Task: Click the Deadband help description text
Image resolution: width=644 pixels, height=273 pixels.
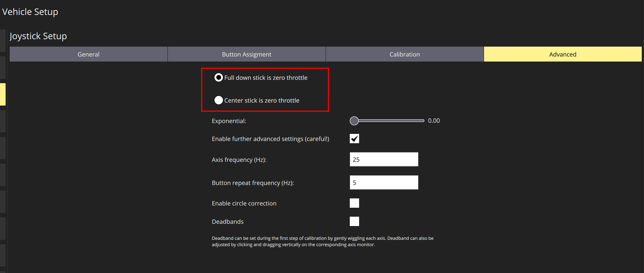Action: point(323,241)
